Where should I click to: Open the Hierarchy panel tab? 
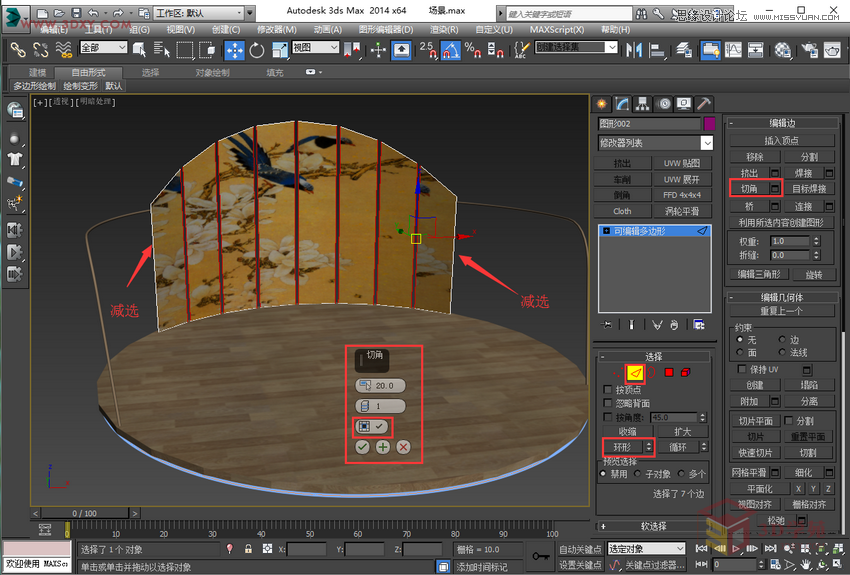coord(642,104)
